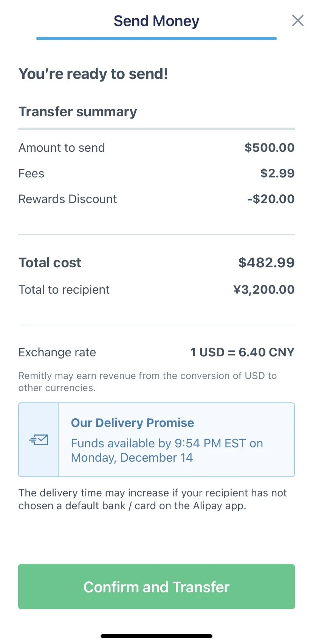Tap the delivery envelope icon
The width and height of the screenshot is (313, 644).
(x=39, y=440)
